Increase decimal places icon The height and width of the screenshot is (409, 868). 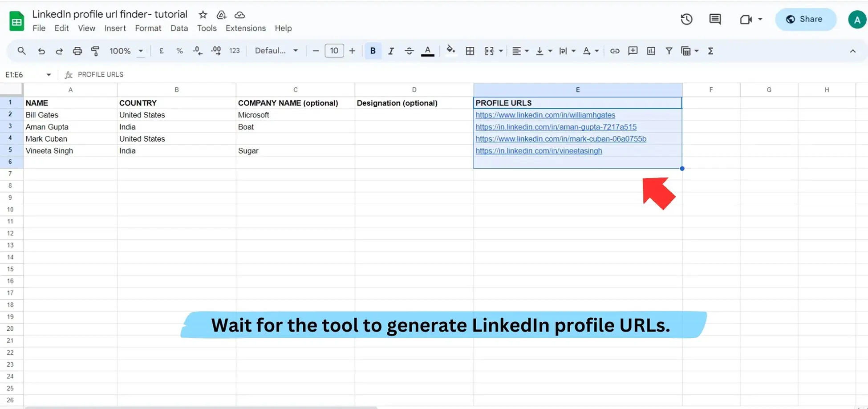tap(216, 51)
